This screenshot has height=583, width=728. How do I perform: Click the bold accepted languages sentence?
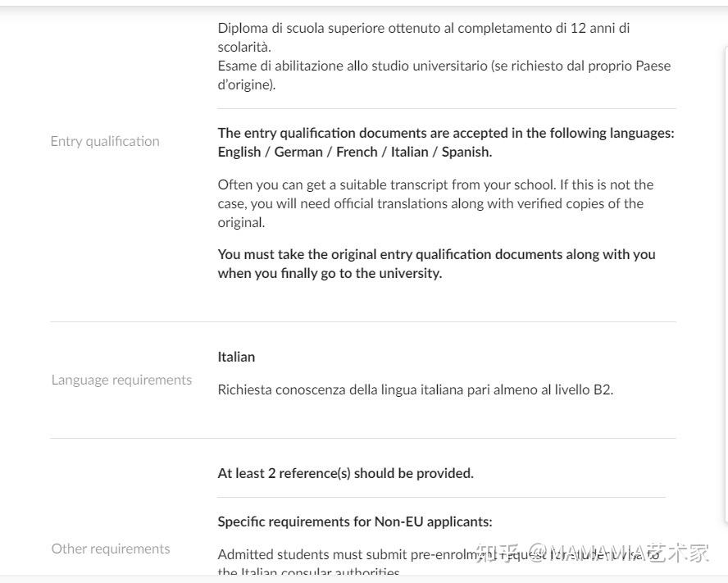pyautogui.click(x=446, y=143)
